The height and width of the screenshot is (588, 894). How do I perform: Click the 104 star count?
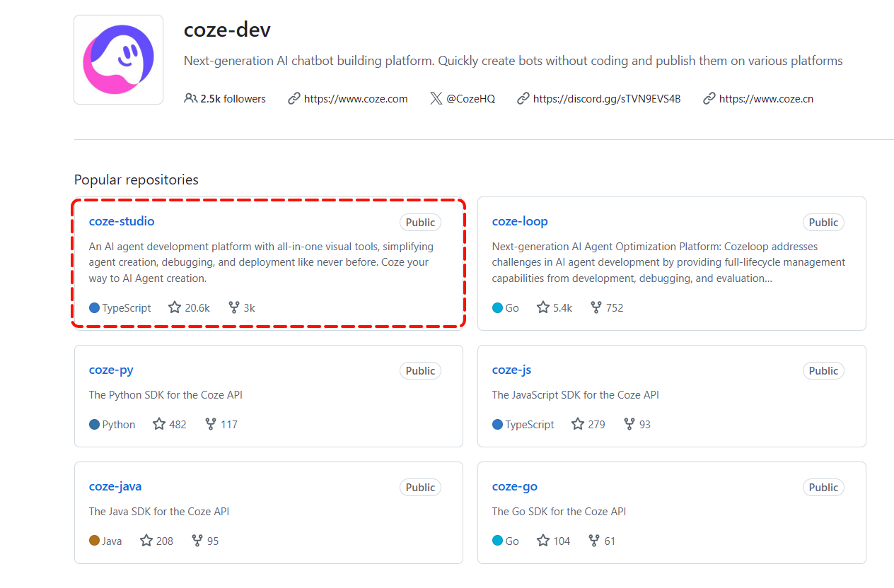click(562, 541)
